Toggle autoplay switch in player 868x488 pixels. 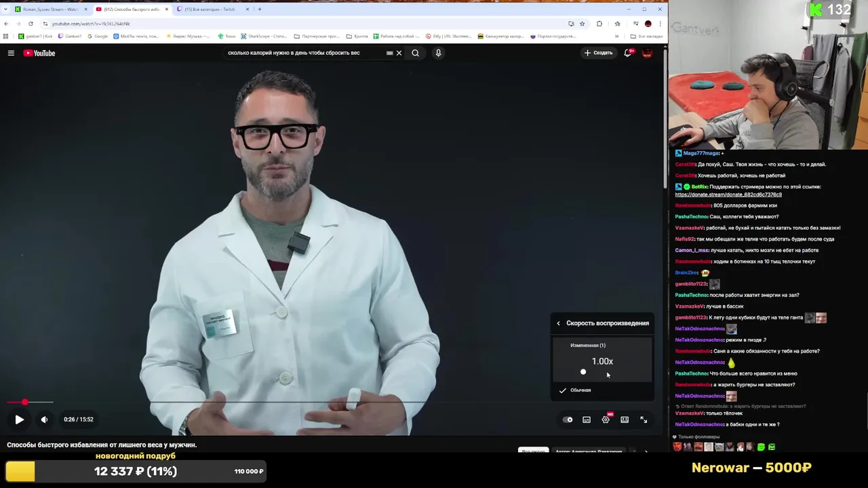pos(568,420)
